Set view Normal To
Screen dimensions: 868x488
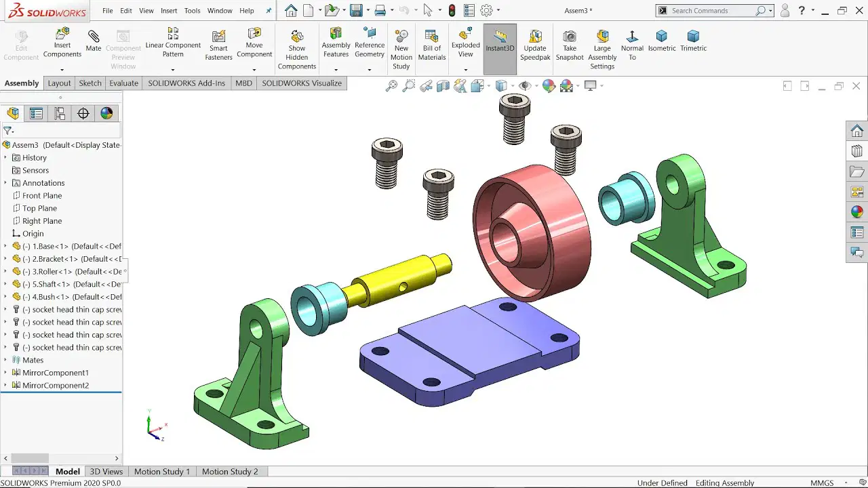pos(632,45)
